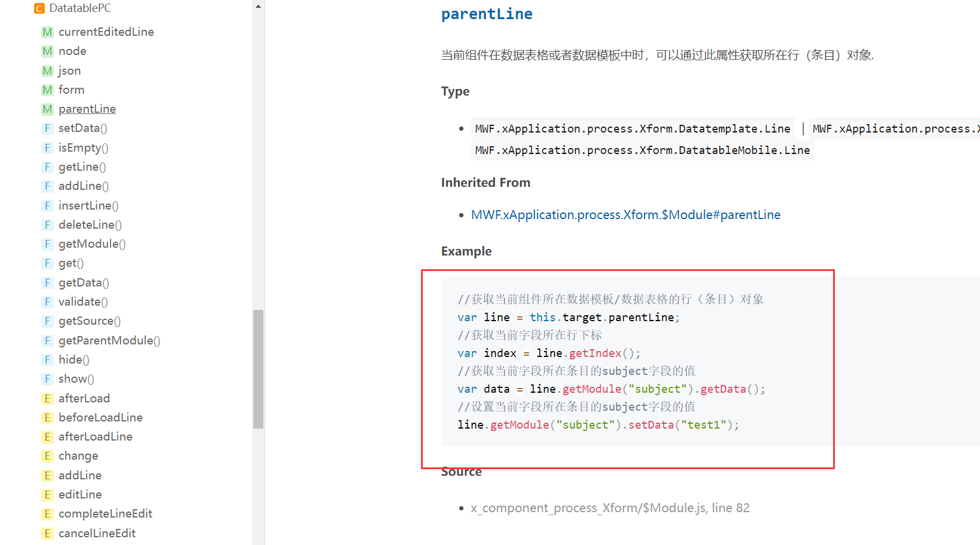Open the inherited $Module#parentLine link
The image size is (980, 545).
click(x=625, y=215)
